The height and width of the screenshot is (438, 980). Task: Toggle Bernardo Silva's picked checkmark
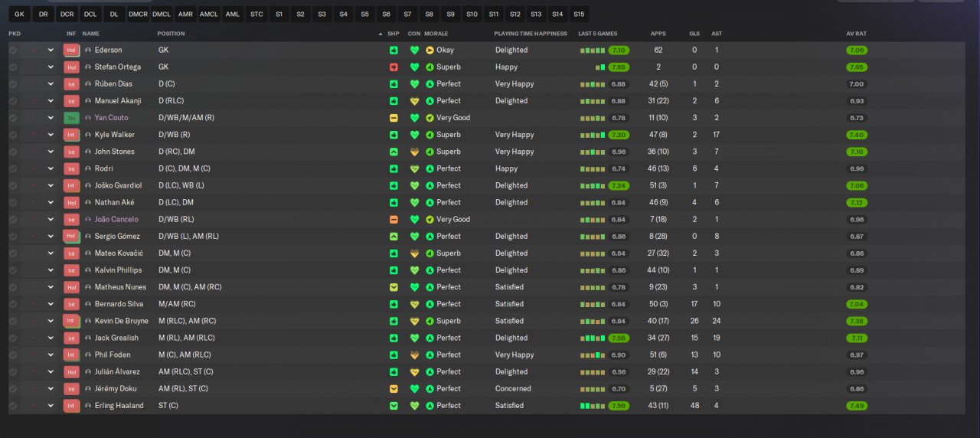point(13,304)
